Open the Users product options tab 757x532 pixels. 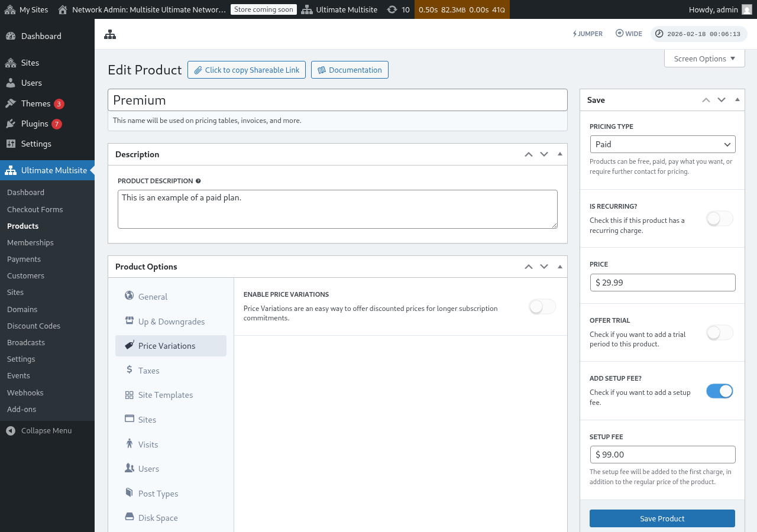click(171, 469)
